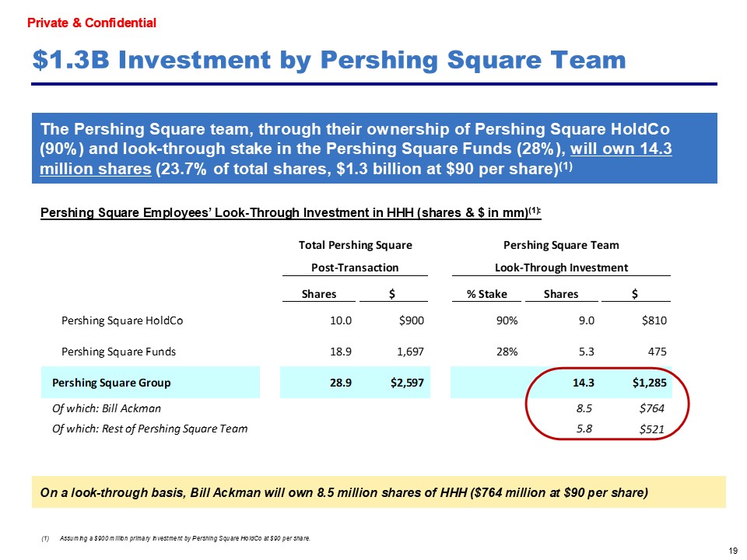Select 'Of which: Rest of Pershing Square Team'

(149, 429)
